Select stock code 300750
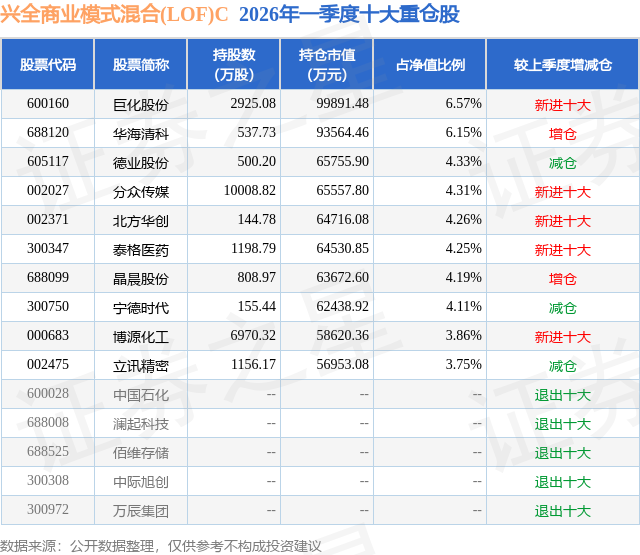 pos(48,306)
